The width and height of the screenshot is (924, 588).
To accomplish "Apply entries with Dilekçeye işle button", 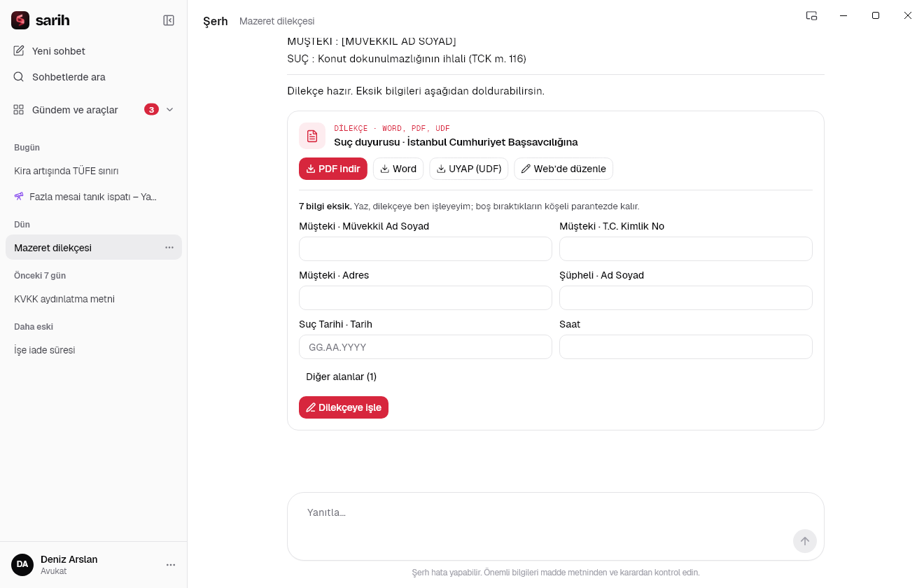I will (344, 407).
